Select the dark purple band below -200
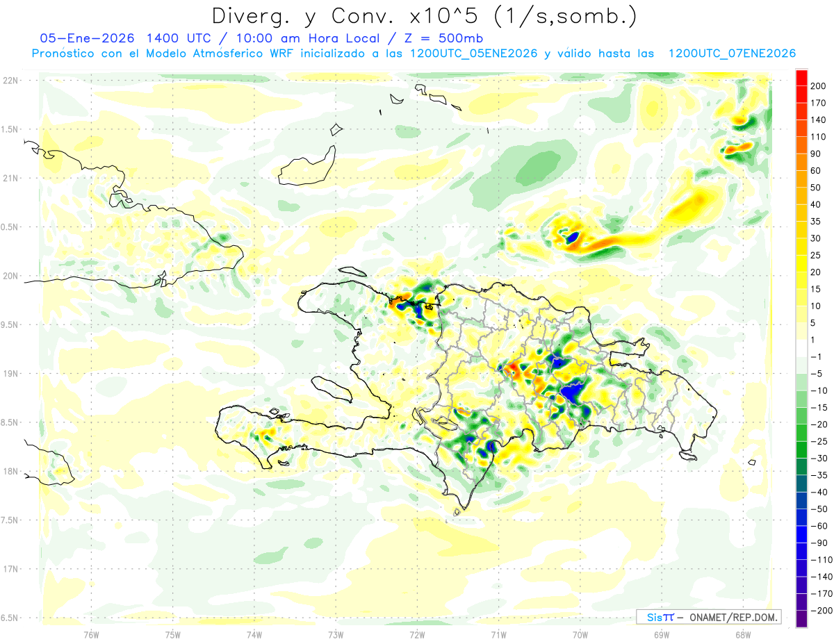This screenshot has height=644, width=834. coord(801,618)
